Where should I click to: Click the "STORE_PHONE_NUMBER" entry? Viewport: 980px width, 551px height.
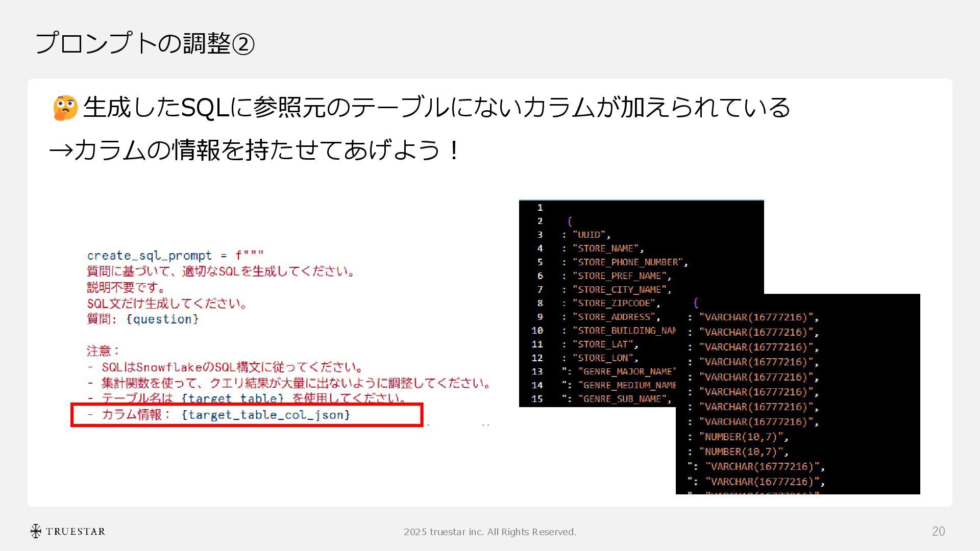pos(630,262)
